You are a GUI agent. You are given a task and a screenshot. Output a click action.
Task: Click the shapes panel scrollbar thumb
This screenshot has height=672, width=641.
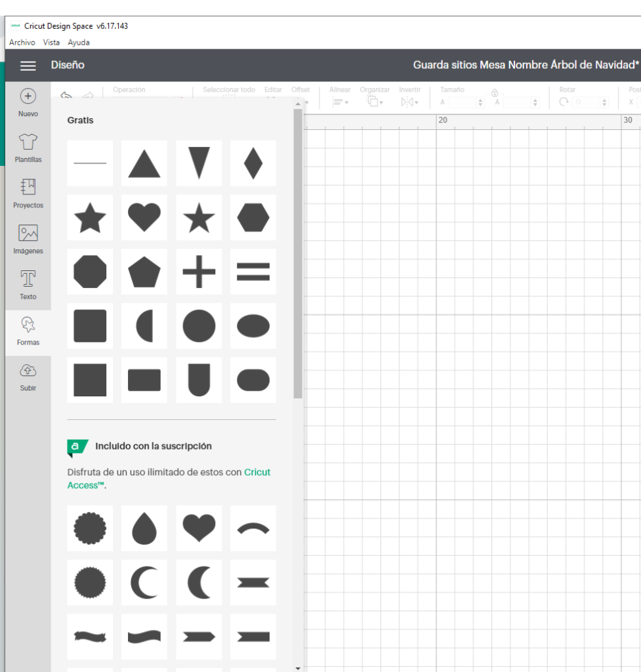298,254
